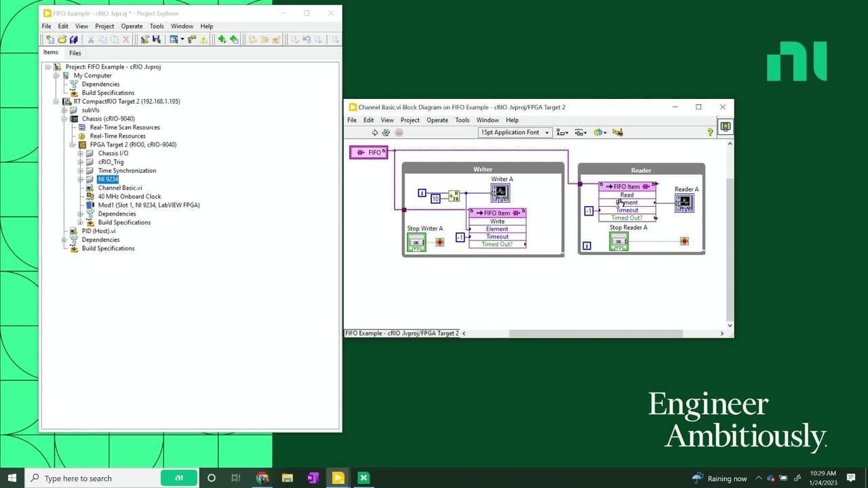This screenshot has height=488, width=868.
Task: Click the Stop Writer A boolean terminal
Action: [416, 242]
